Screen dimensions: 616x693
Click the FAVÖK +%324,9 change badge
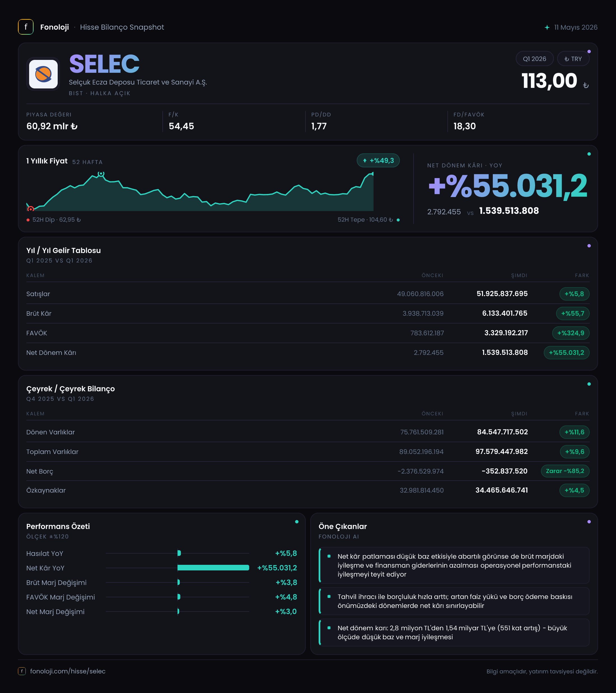(571, 333)
